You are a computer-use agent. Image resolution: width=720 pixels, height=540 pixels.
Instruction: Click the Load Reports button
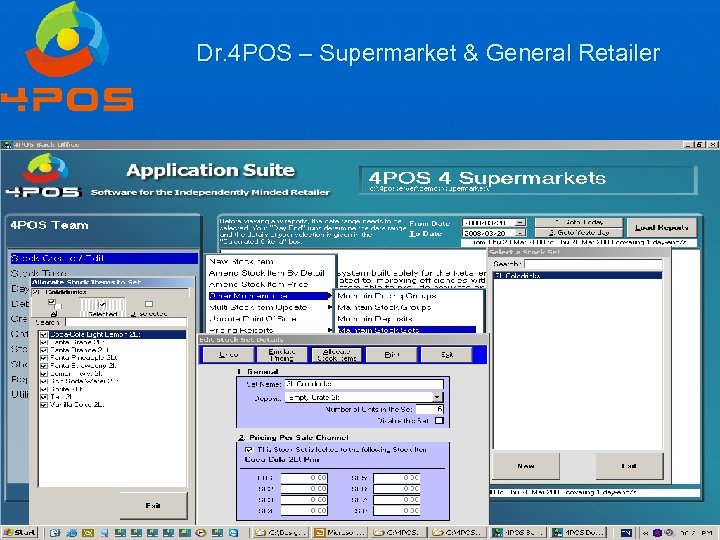click(661, 228)
